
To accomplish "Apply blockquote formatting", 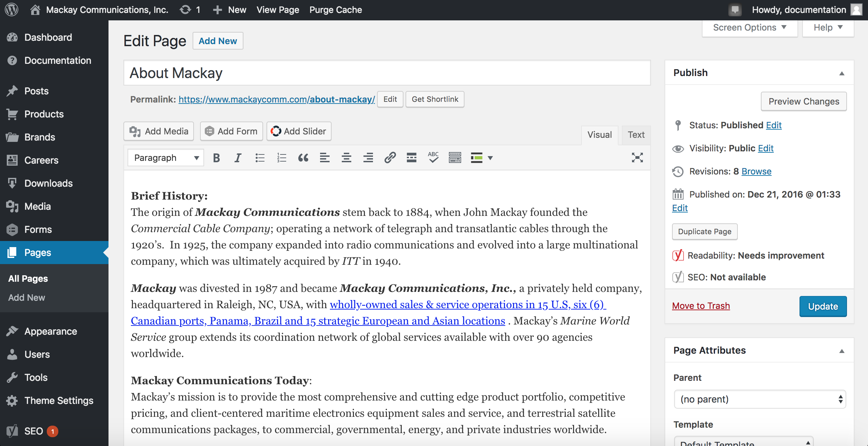I will point(303,158).
